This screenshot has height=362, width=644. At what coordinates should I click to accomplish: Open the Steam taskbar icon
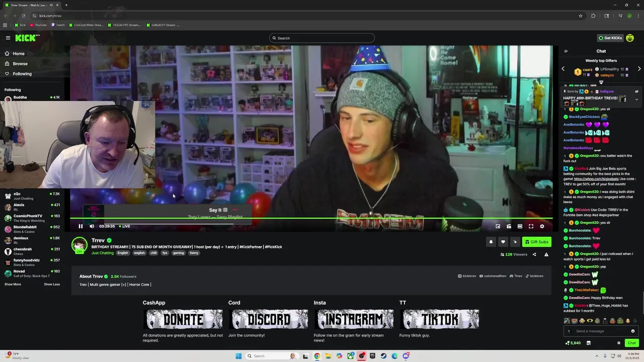(x=383, y=356)
